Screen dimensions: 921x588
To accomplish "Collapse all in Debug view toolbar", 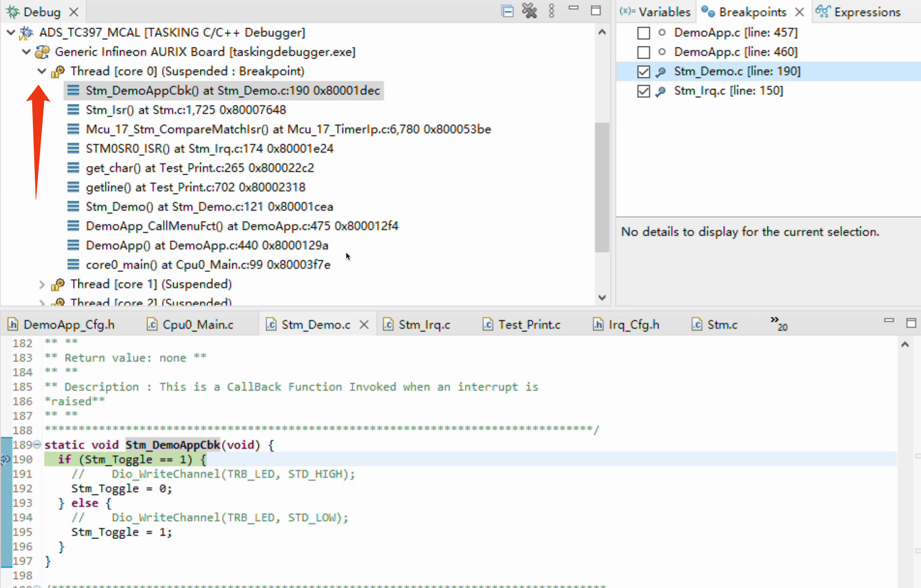I will [507, 11].
